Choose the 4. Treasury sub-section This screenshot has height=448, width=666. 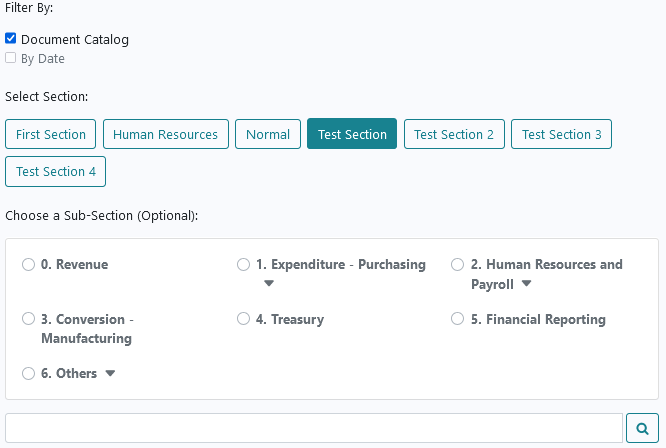click(243, 319)
